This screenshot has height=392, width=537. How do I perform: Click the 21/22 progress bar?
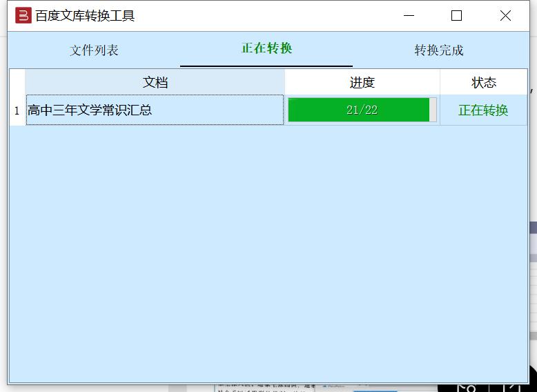362,110
